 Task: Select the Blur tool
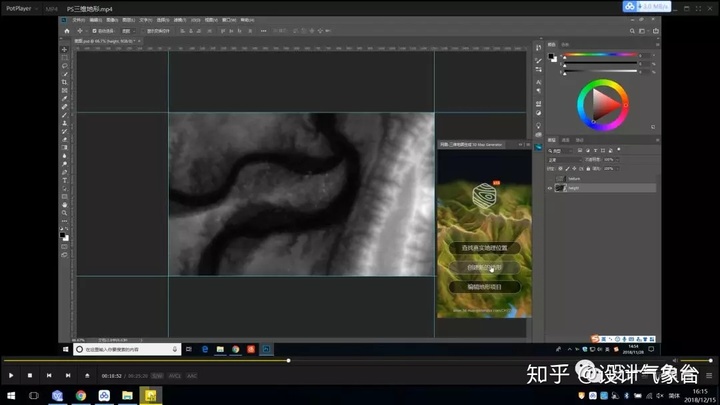click(x=64, y=156)
